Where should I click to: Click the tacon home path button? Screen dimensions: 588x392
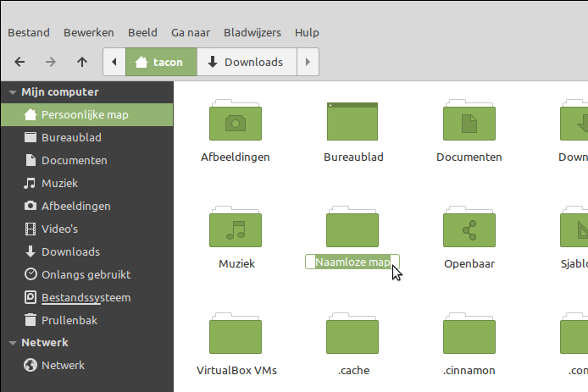pos(161,62)
